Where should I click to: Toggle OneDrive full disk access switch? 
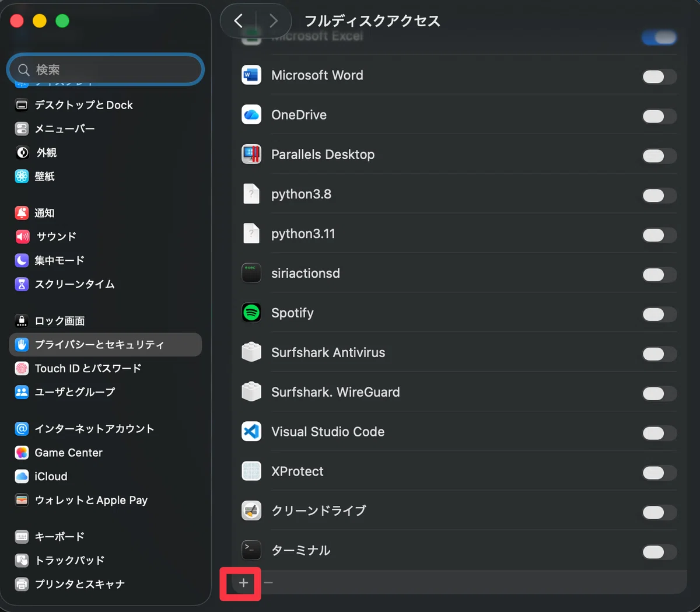point(659,116)
